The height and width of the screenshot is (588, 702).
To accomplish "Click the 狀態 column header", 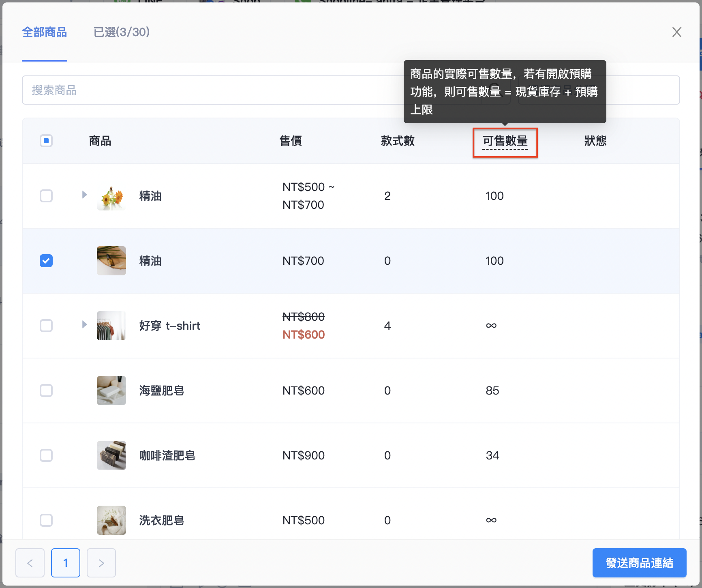I will click(x=595, y=141).
